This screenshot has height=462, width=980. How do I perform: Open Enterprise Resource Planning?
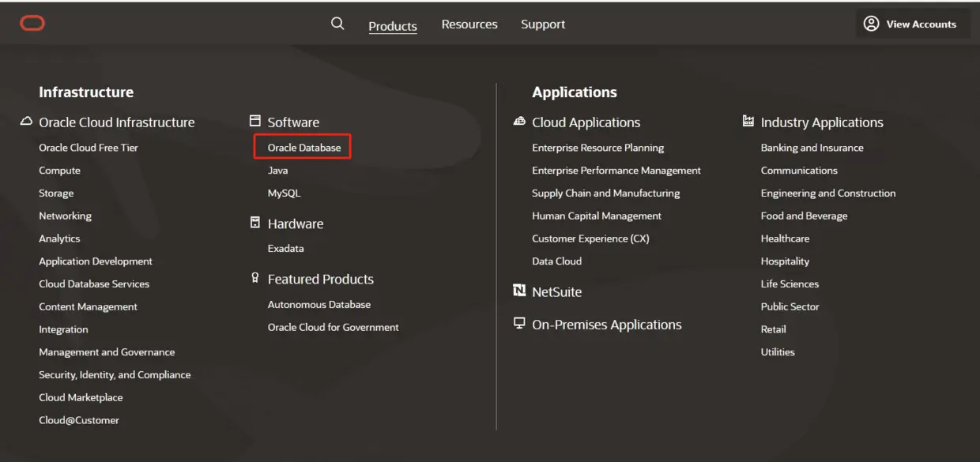(x=598, y=148)
